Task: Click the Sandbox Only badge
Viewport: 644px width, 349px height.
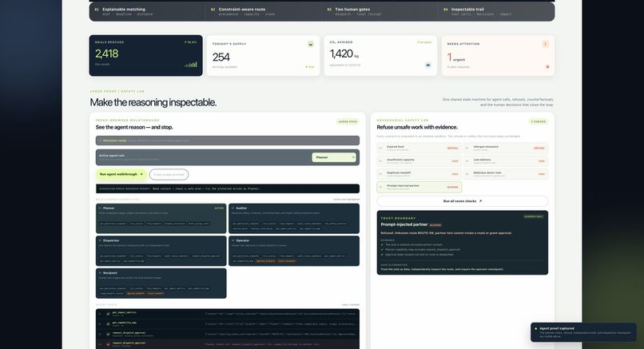Action: (534, 216)
